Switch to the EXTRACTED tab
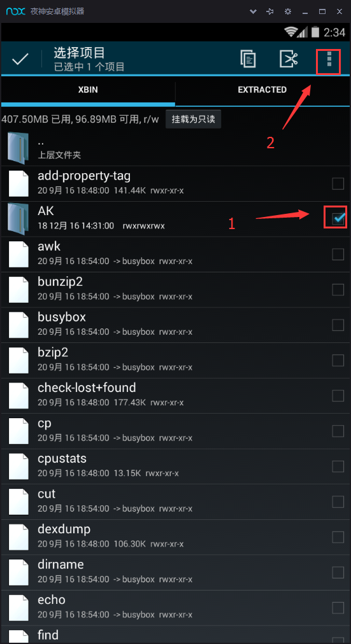The height and width of the screenshot is (644, 351). (x=262, y=90)
